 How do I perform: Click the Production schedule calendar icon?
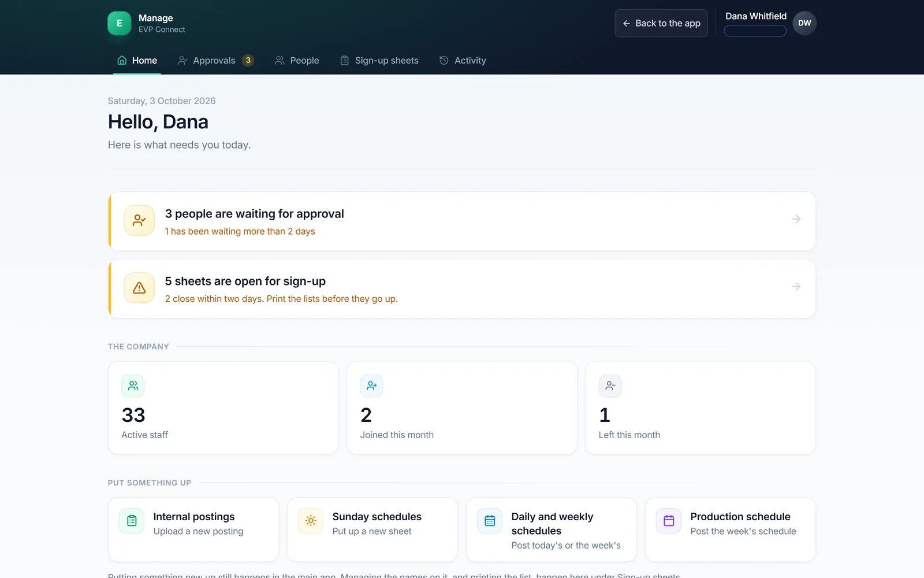[669, 521]
